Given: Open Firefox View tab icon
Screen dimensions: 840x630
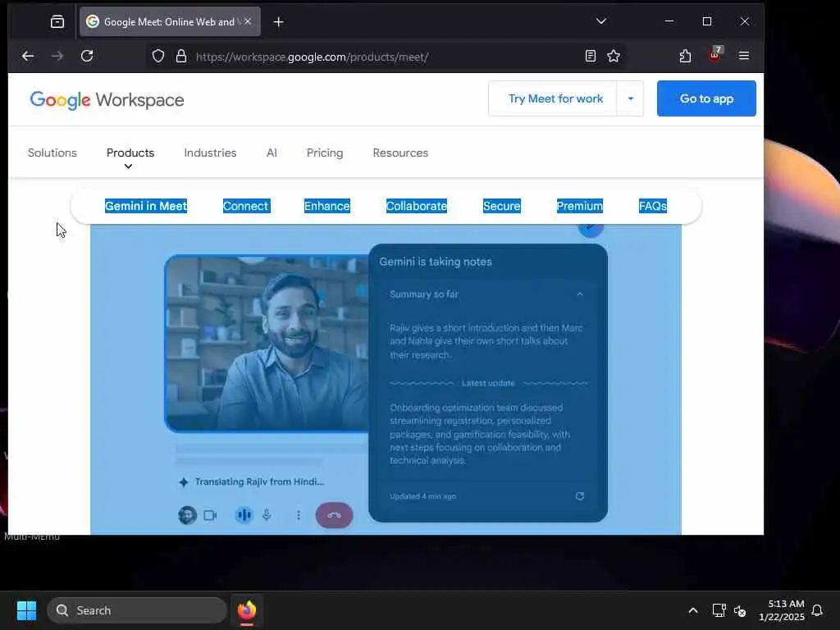Looking at the screenshot, I should click(x=57, y=22).
